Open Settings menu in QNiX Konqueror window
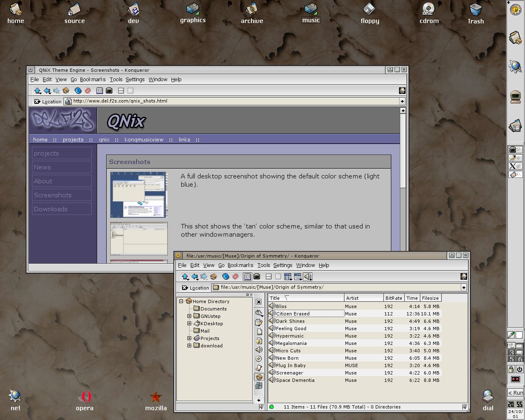Screen dimensions: 525x420 pos(135,80)
